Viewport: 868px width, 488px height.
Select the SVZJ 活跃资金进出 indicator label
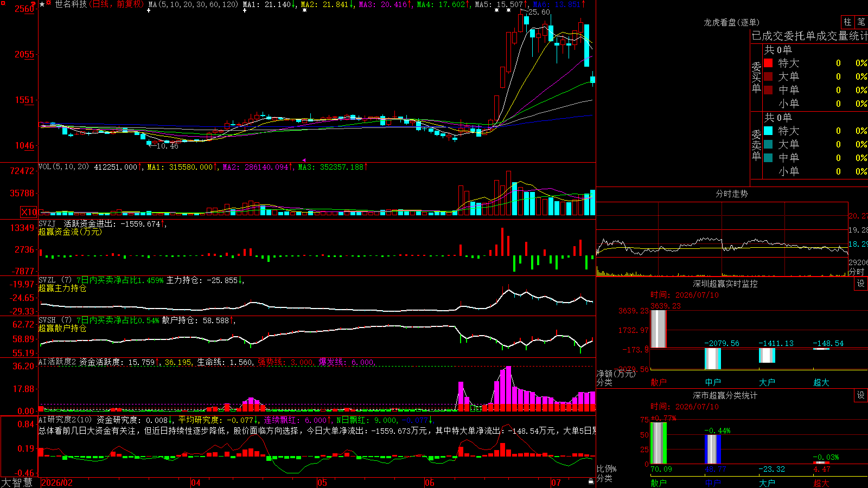[x=103, y=223]
